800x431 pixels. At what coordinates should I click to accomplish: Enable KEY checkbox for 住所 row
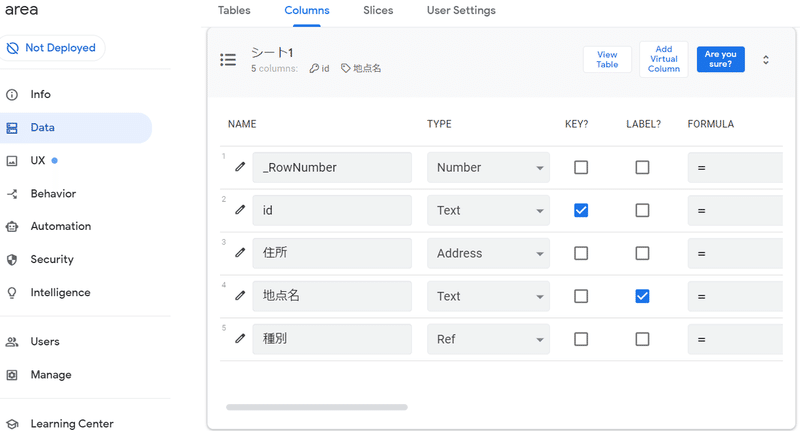point(581,253)
